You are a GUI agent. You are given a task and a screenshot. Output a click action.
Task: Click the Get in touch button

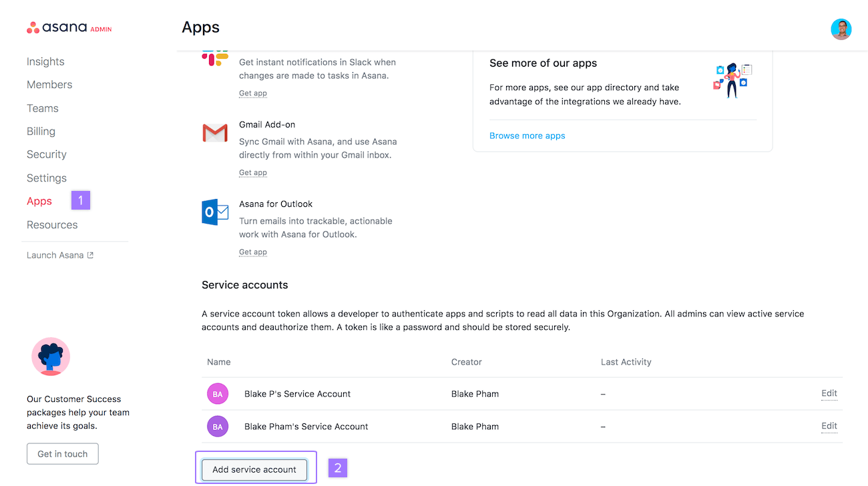(x=63, y=454)
